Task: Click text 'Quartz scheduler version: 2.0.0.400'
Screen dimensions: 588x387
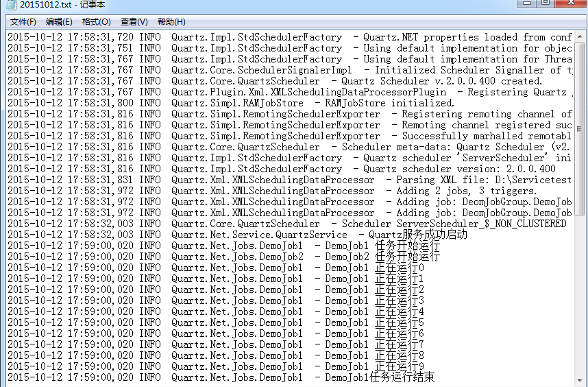Action: point(459,169)
